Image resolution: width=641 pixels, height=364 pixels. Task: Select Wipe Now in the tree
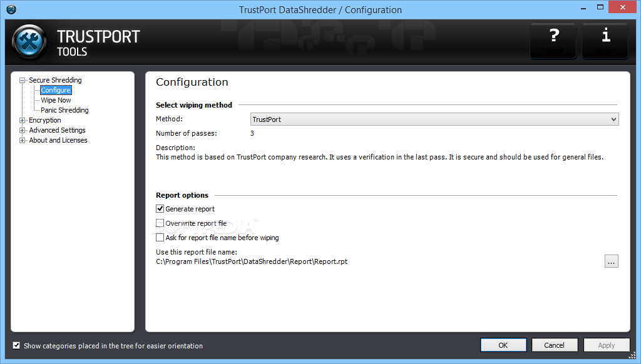(56, 100)
